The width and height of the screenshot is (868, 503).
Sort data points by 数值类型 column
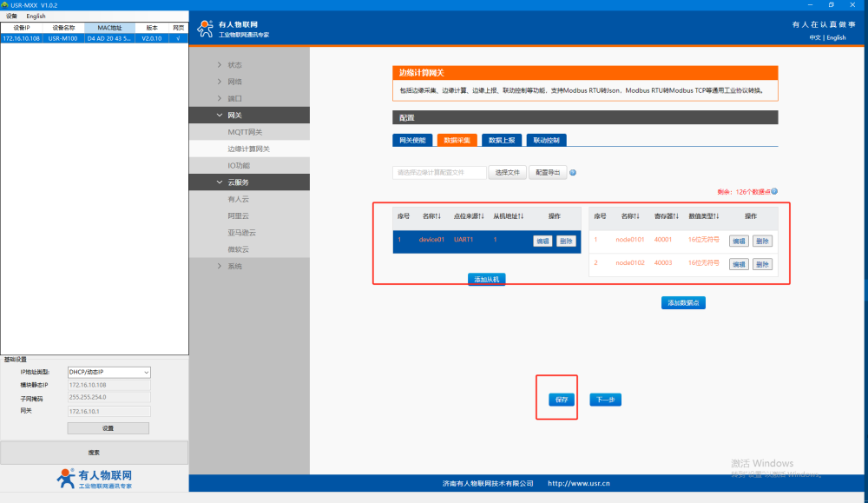703,215
